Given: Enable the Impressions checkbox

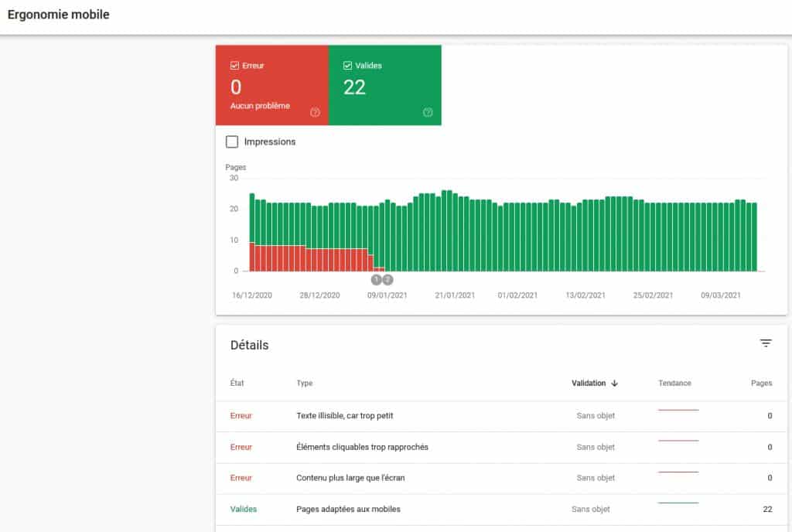Looking at the screenshot, I should coord(232,142).
